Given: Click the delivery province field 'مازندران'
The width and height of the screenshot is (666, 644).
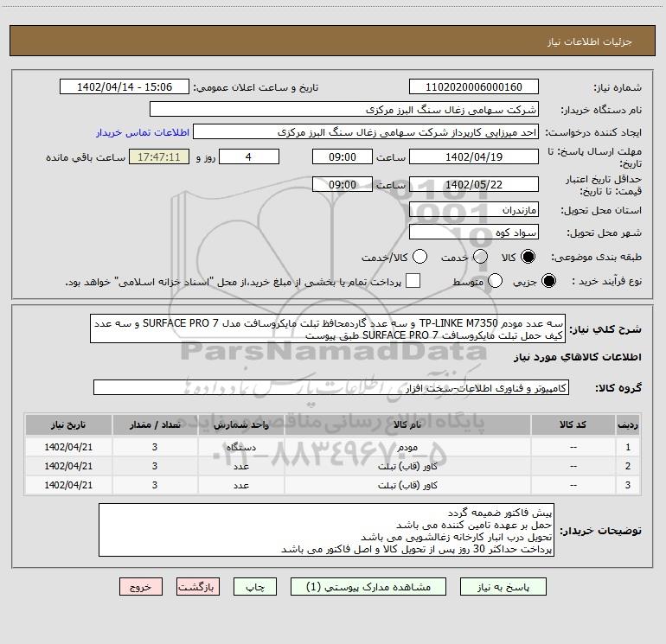Looking at the screenshot, I should tap(474, 209).
